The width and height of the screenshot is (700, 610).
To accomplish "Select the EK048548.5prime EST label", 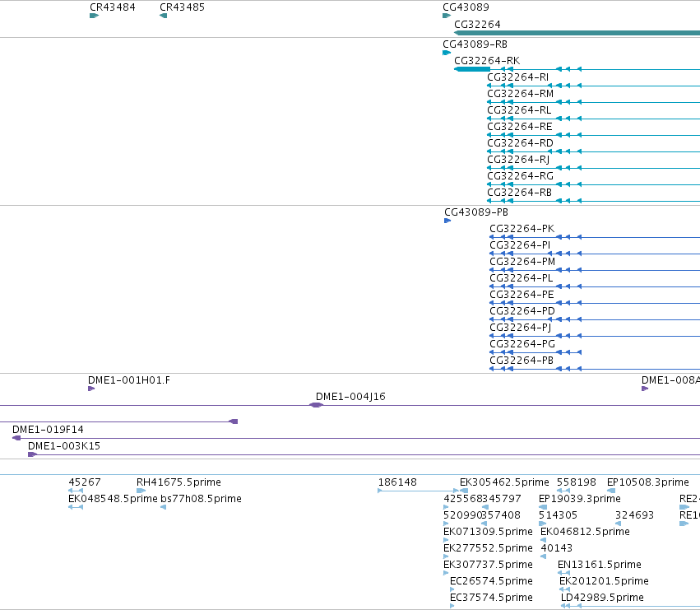I will pos(113,498).
